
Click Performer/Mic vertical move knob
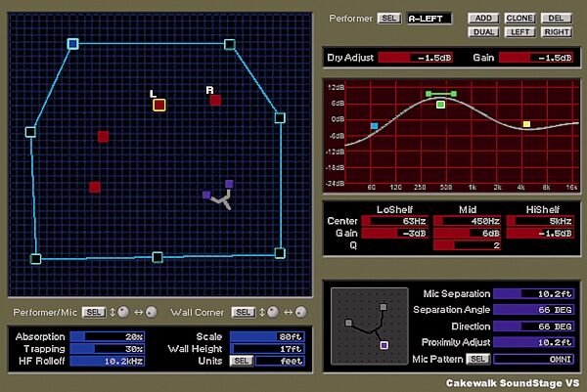coord(123,312)
